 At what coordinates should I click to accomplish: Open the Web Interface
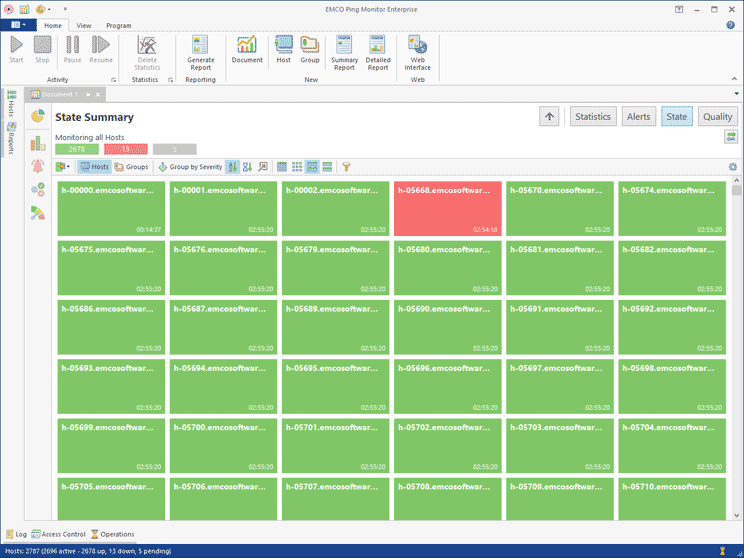[x=417, y=51]
